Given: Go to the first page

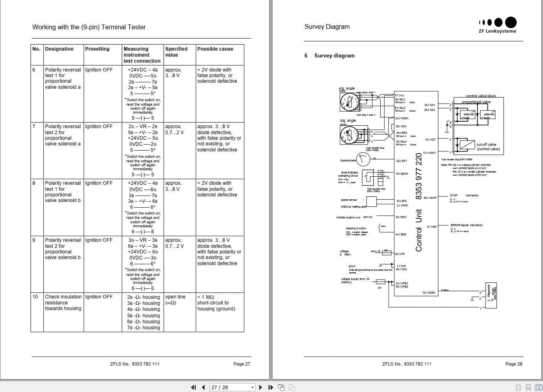Looking at the screenshot, I should tap(193, 387).
